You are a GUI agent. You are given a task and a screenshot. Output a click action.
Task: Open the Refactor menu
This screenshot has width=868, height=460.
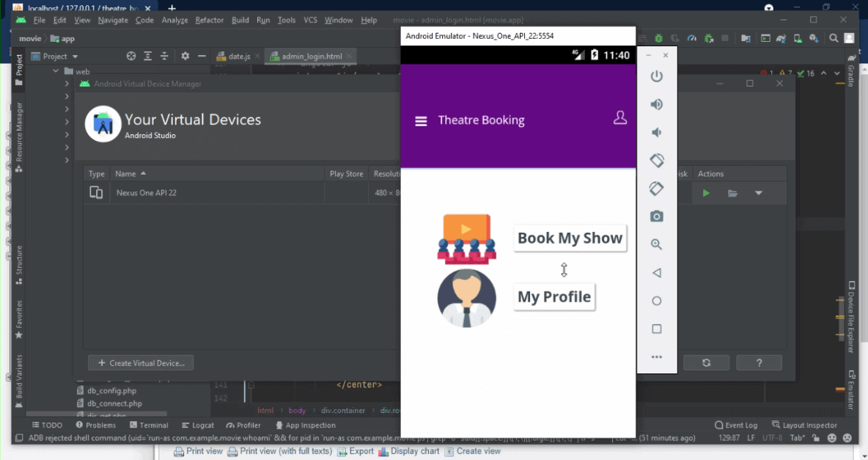[209, 20]
